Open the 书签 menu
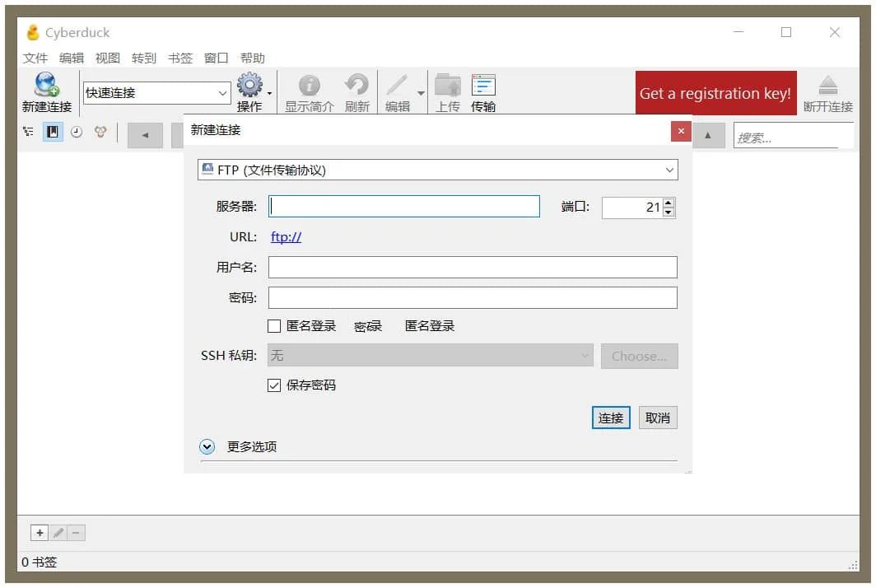Screen dimensions: 876x588 click(179, 58)
